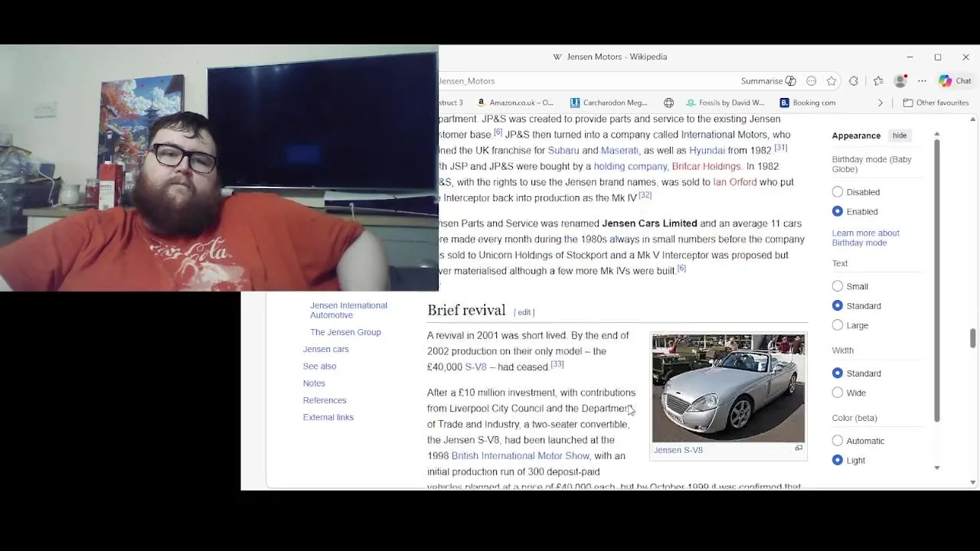Select Light color mode
This screenshot has height=551, width=980.
click(x=838, y=460)
